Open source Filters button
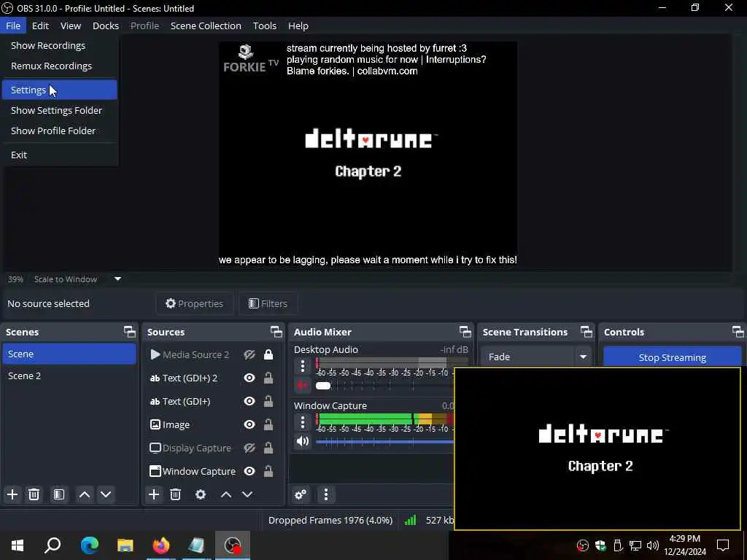 point(268,304)
